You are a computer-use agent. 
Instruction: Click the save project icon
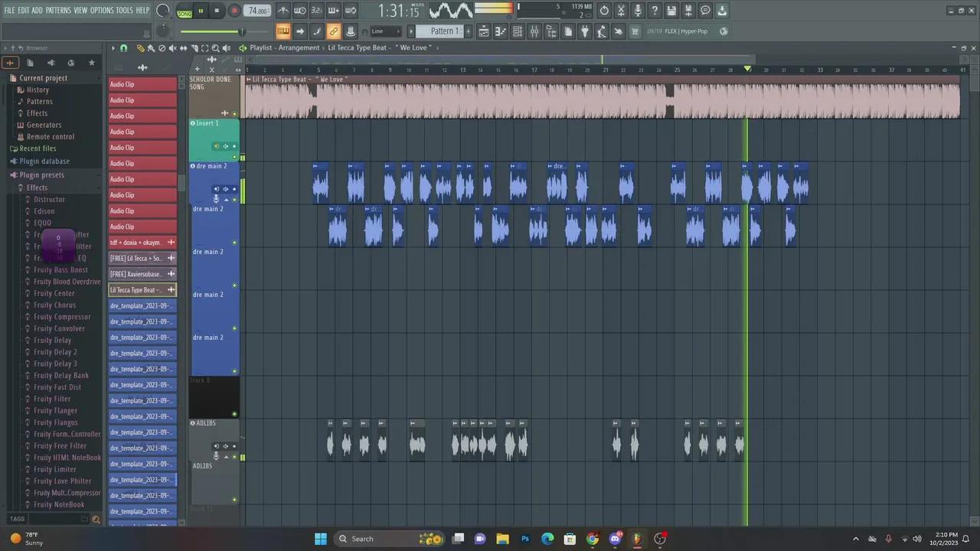(670, 10)
